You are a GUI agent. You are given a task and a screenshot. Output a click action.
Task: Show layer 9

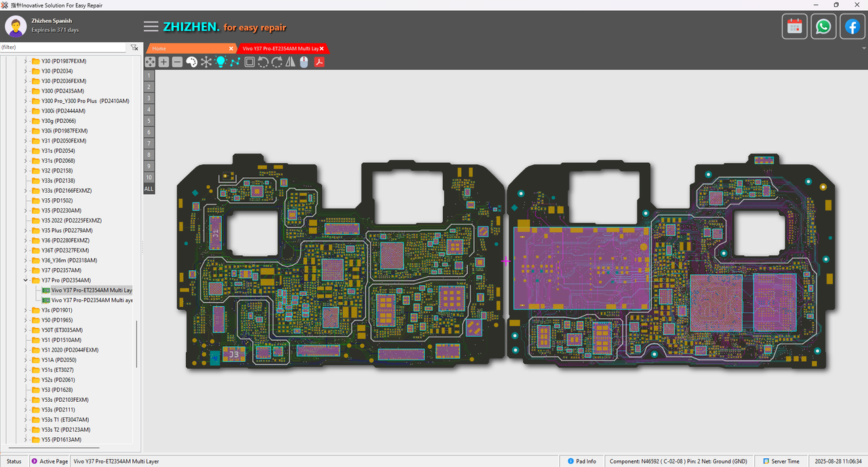click(x=149, y=166)
